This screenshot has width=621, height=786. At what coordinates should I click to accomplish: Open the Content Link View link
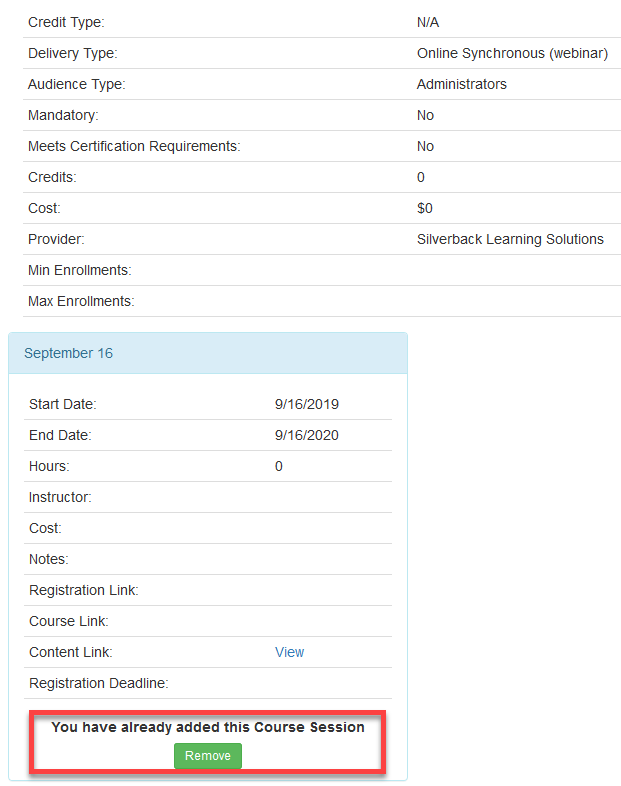[x=289, y=652]
